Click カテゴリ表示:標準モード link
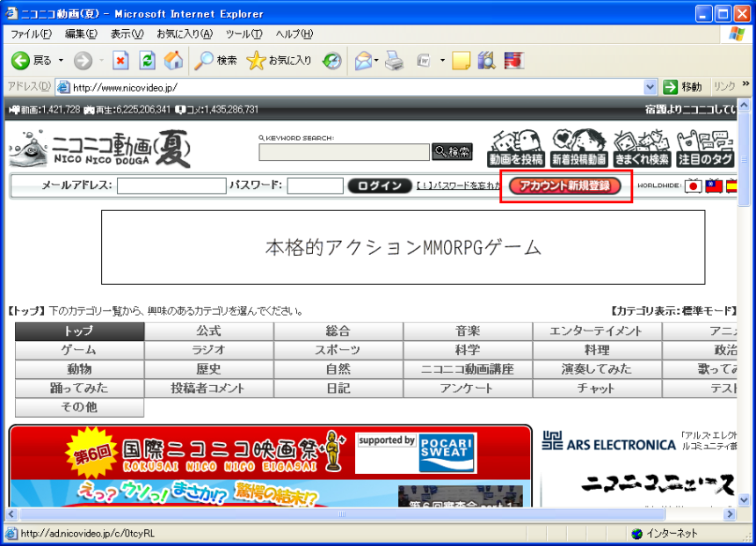 click(673, 311)
